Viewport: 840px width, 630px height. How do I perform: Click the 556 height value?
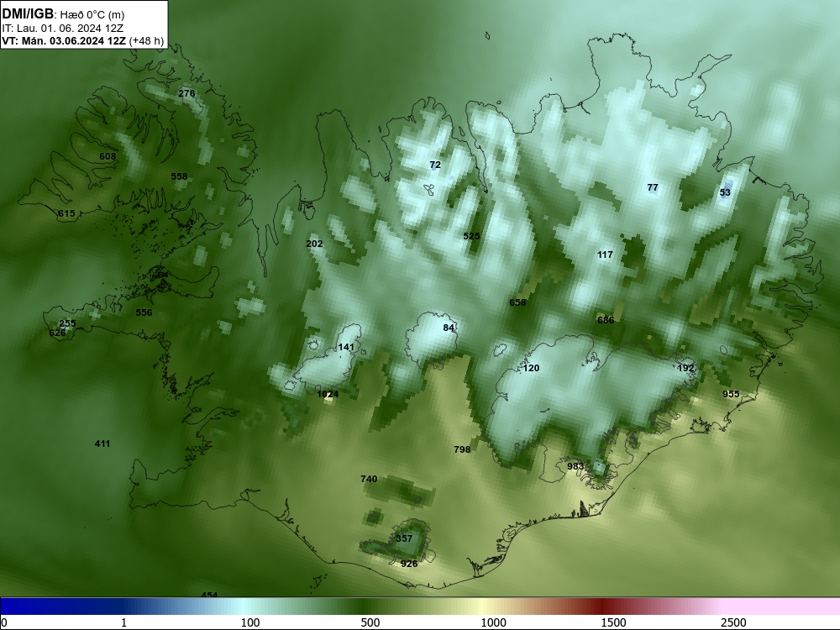[144, 312]
